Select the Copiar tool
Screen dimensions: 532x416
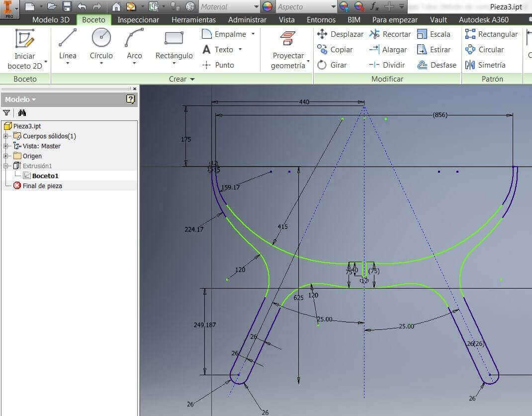point(335,50)
